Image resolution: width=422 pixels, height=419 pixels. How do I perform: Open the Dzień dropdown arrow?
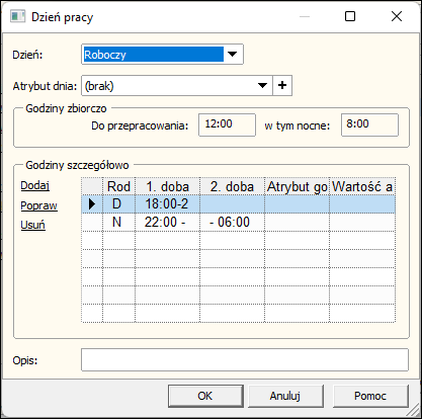(232, 54)
